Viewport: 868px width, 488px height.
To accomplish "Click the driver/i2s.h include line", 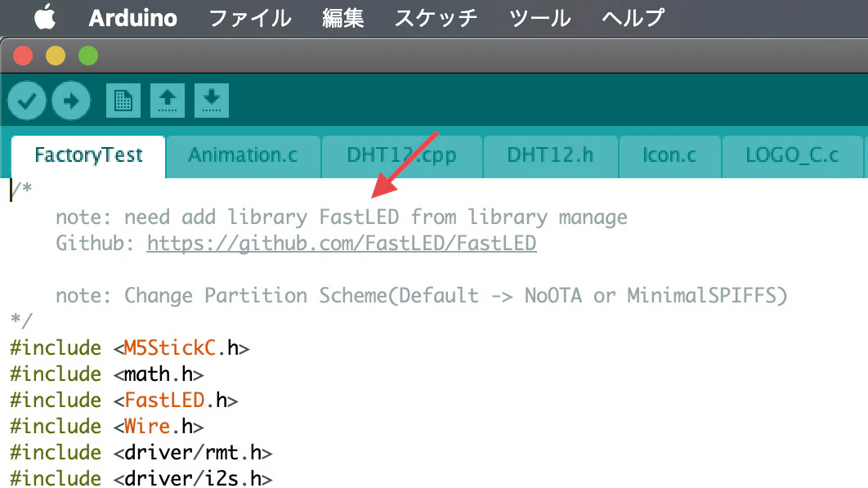I will point(141,477).
